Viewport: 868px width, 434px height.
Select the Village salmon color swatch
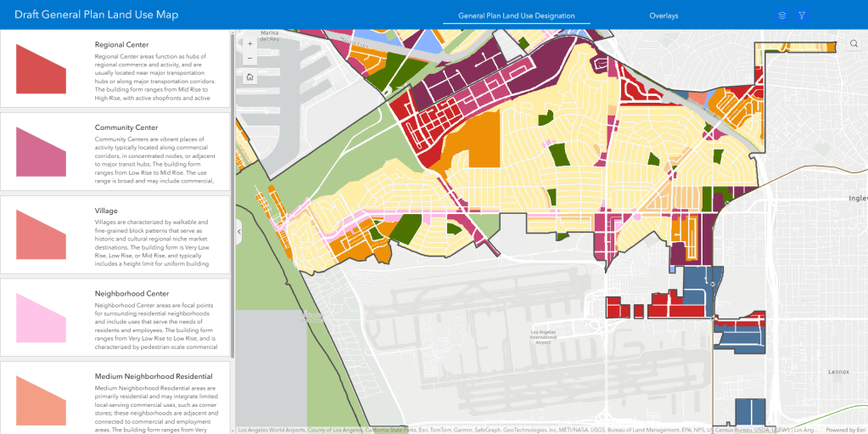tap(41, 234)
